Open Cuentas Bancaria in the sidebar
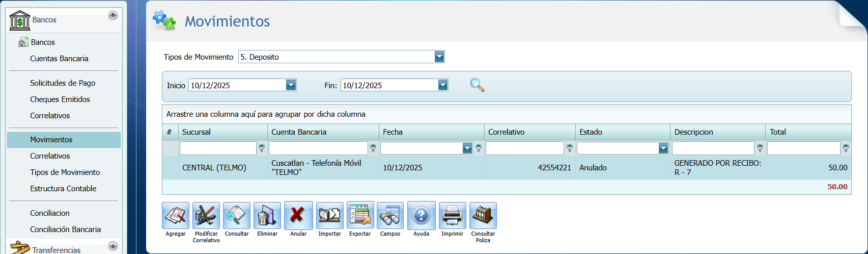868x254 pixels. [x=59, y=59]
